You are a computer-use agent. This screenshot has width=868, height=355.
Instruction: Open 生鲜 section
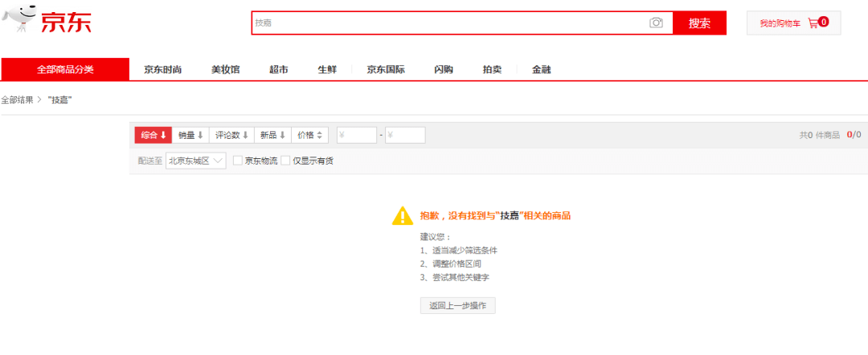click(327, 70)
